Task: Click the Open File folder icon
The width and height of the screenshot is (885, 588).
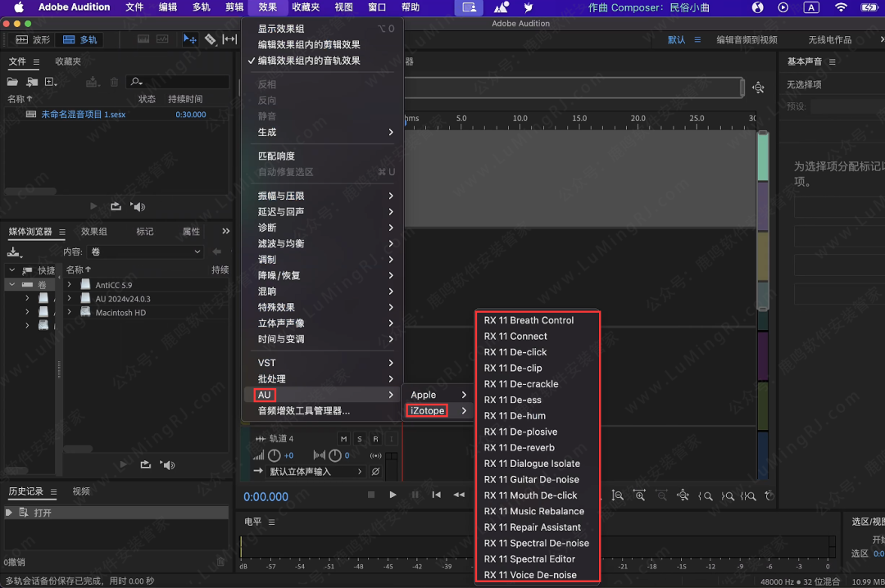Action: 12,82
